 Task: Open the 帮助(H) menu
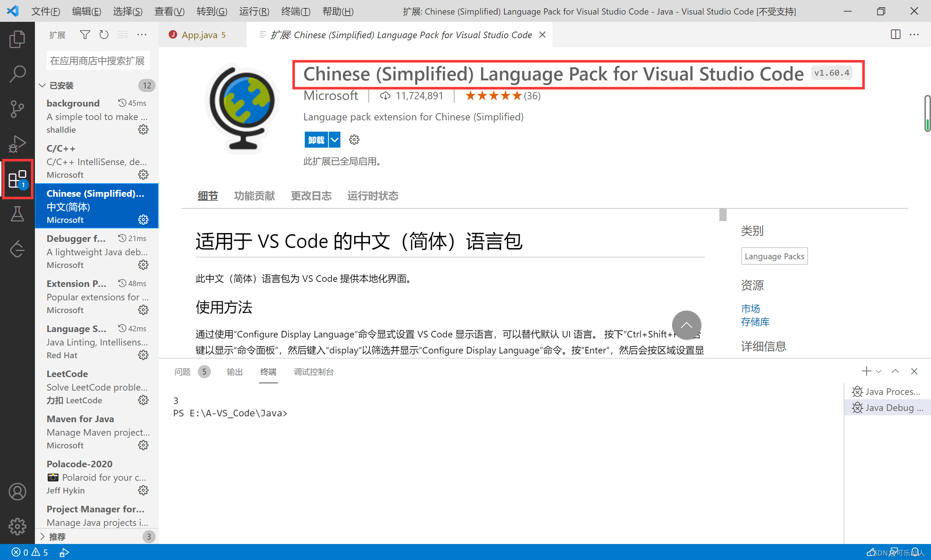[x=338, y=11]
